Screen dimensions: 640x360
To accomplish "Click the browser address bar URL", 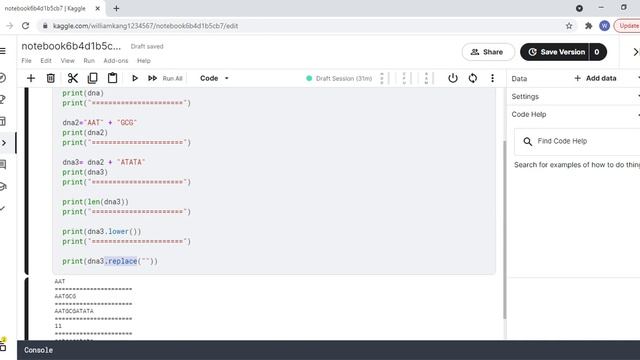I will pyautogui.click(x=145, y=26).
